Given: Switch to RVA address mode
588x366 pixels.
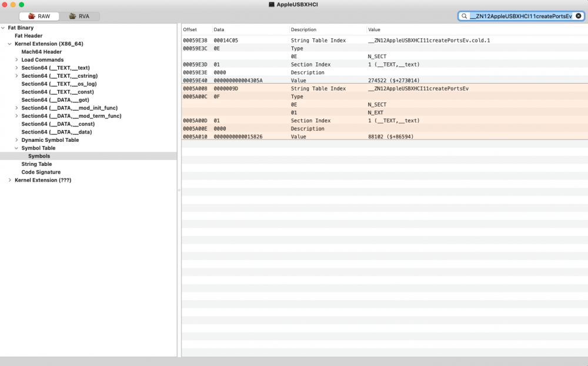Looking at the screenshot, I should pyautogui.click(x=79, y=16).
